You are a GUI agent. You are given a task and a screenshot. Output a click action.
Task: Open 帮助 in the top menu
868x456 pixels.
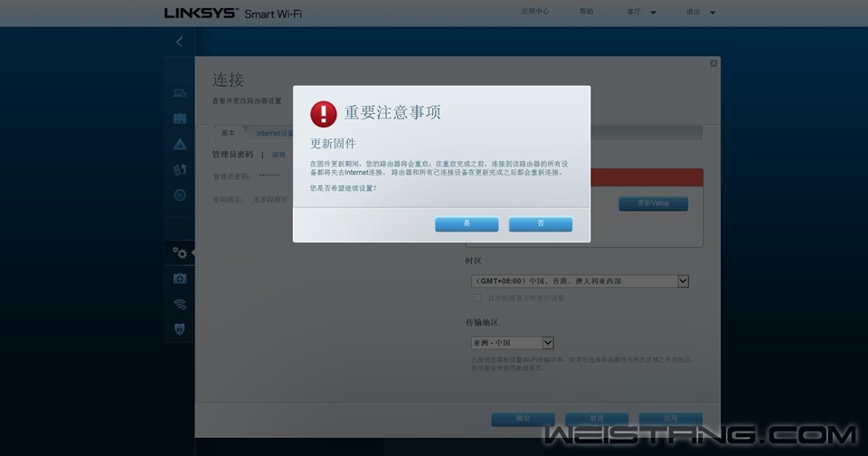tap(587, 13)
